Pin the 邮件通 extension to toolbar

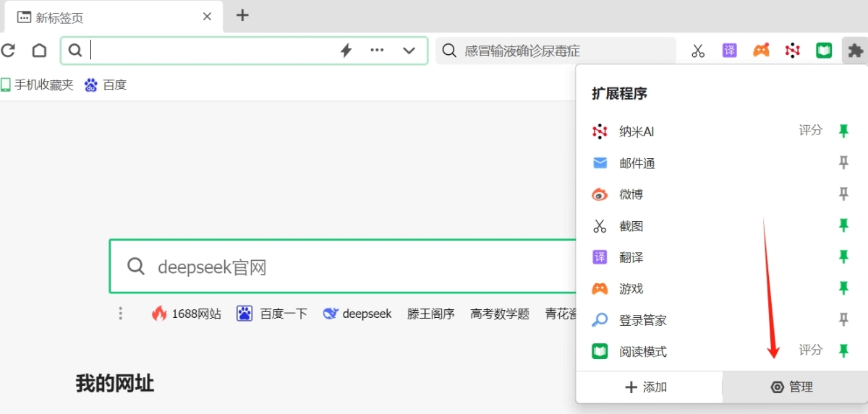[843, 163]
